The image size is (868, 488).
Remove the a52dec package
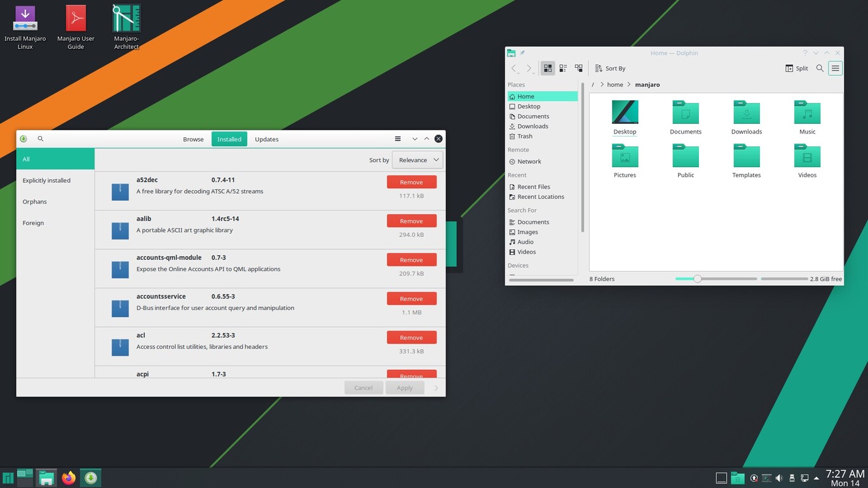pyautogui.click(x=411, y=182)
